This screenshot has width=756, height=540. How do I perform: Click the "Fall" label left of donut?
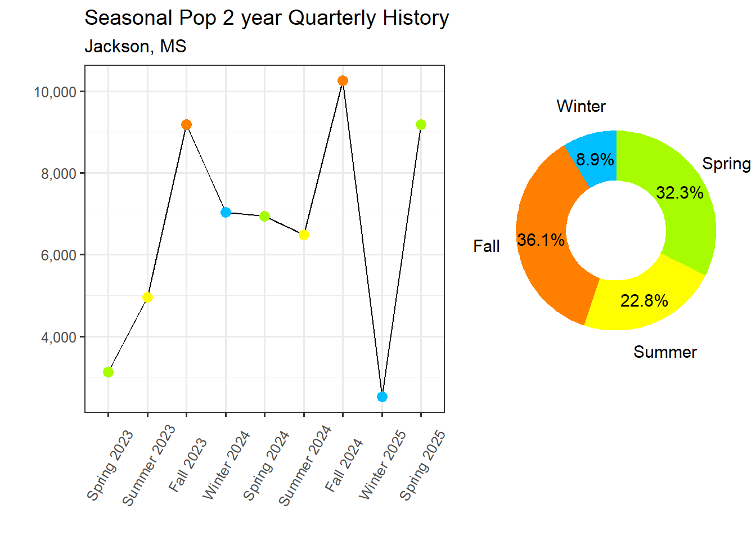pos(486,246)
